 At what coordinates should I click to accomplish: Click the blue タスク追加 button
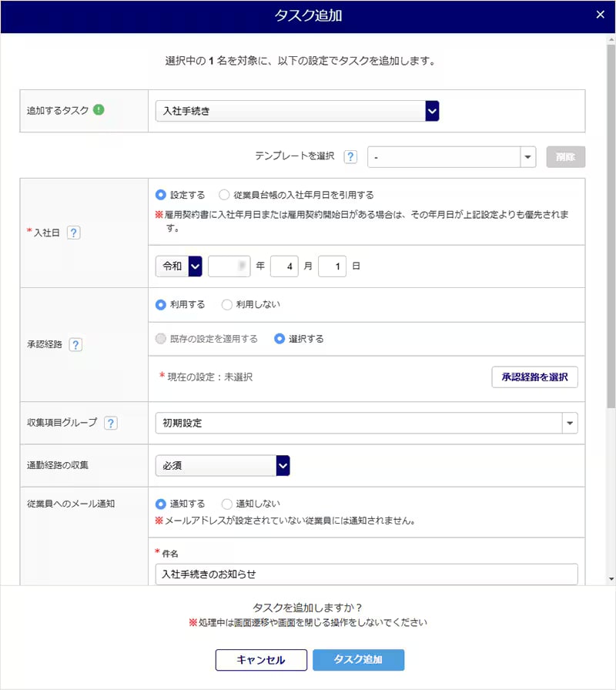pyautogui.click(x=358, y=660)
